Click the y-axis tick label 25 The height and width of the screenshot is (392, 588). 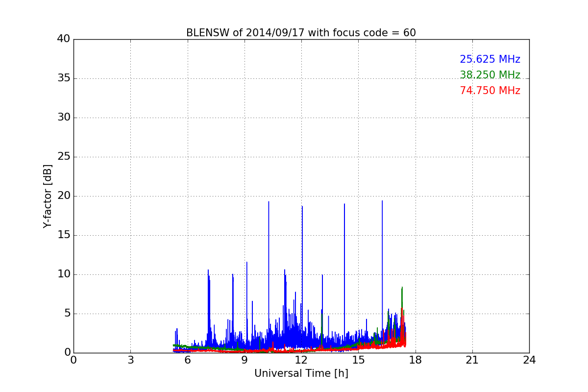click(64, 157)
